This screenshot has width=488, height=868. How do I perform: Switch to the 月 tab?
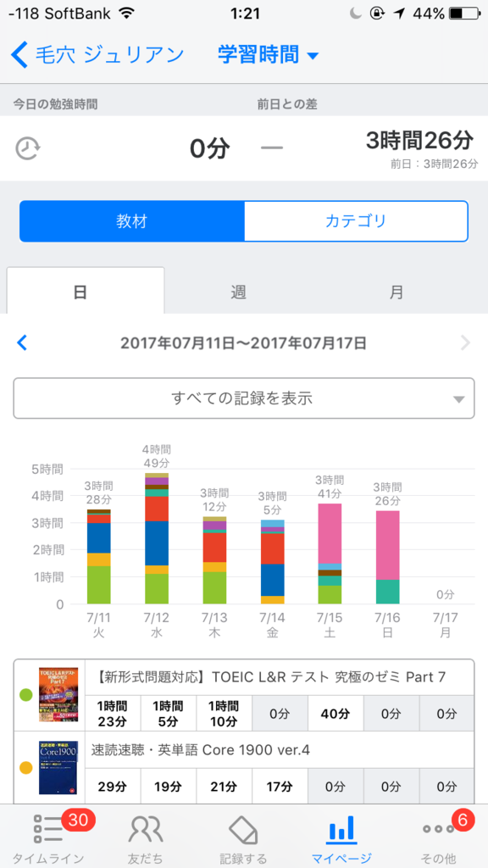(396, 292)
